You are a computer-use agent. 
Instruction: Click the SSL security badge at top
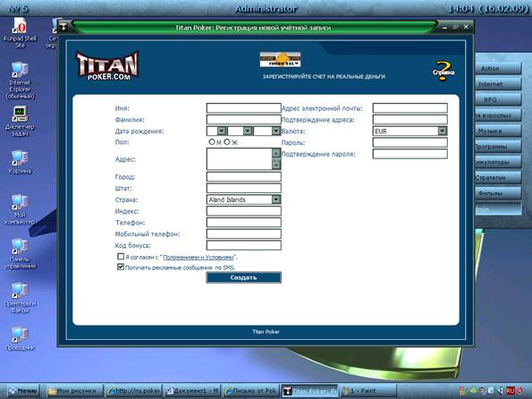280,59
